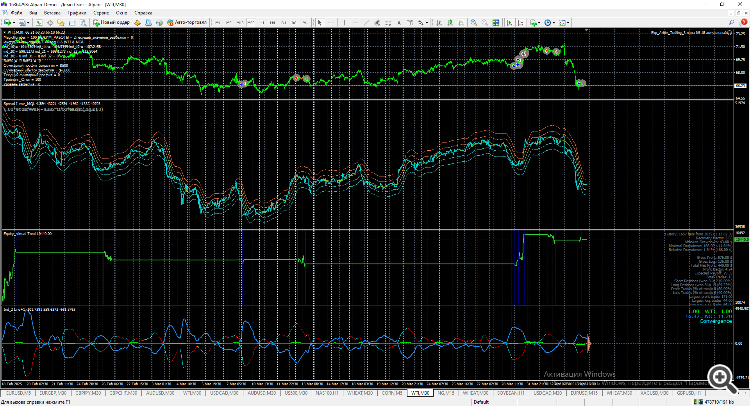
Task: Switch to the NG,M15 chart tab
Action: click(446, 393)
